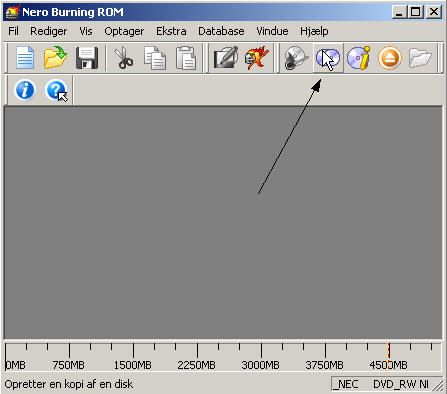This screenshot has height=394, width=447.
Task: Activate the context help question mark icon
Action: tap(56, 90)
